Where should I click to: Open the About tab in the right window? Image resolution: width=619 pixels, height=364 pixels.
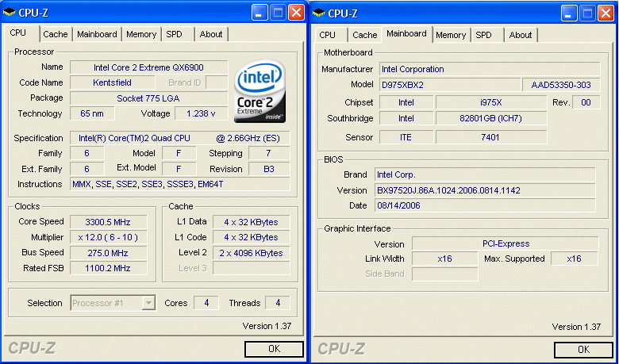[521, 35]
